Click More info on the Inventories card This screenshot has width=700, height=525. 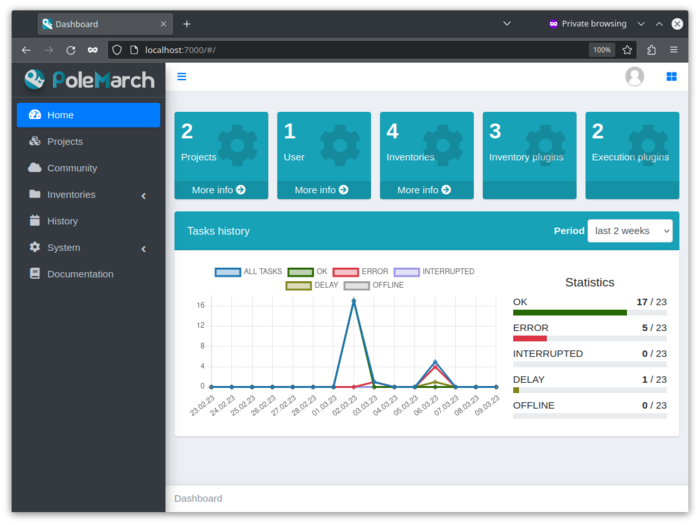pyautogui.click(x=424, y=189)
